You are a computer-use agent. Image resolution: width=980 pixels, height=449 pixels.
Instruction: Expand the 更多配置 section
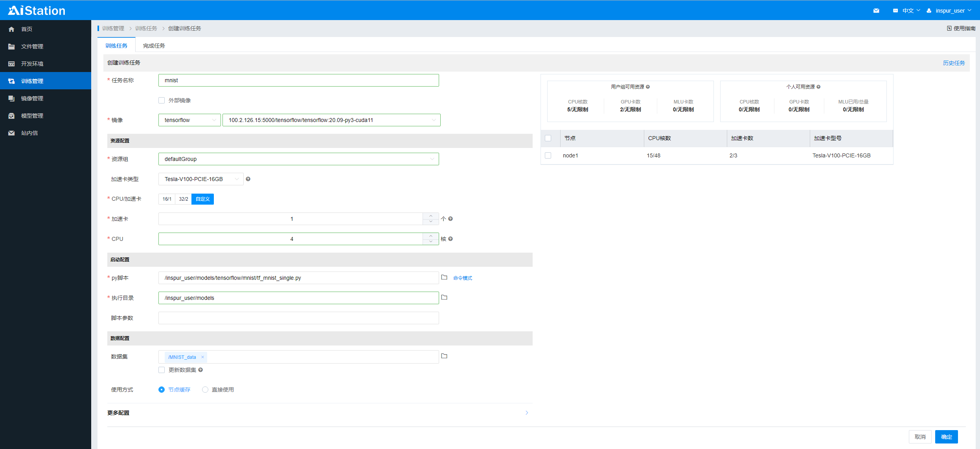click(526, 413)
